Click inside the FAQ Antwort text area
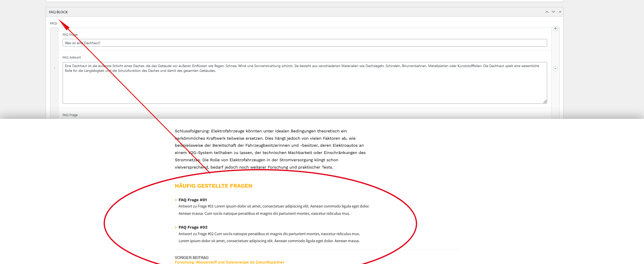The height and width of the screenshot is (264, 644). [304, 85]
